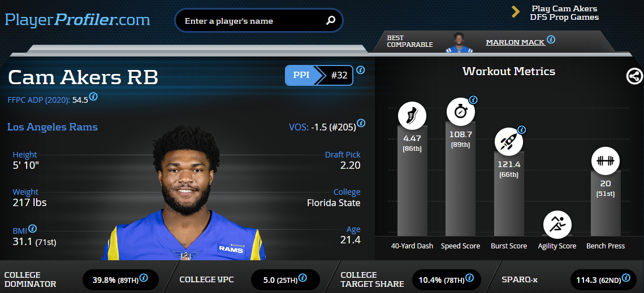The width and height of the screenshot is (644, 293).
Task: Click the share icon in Workout Metrics
Action: [634, 76]
